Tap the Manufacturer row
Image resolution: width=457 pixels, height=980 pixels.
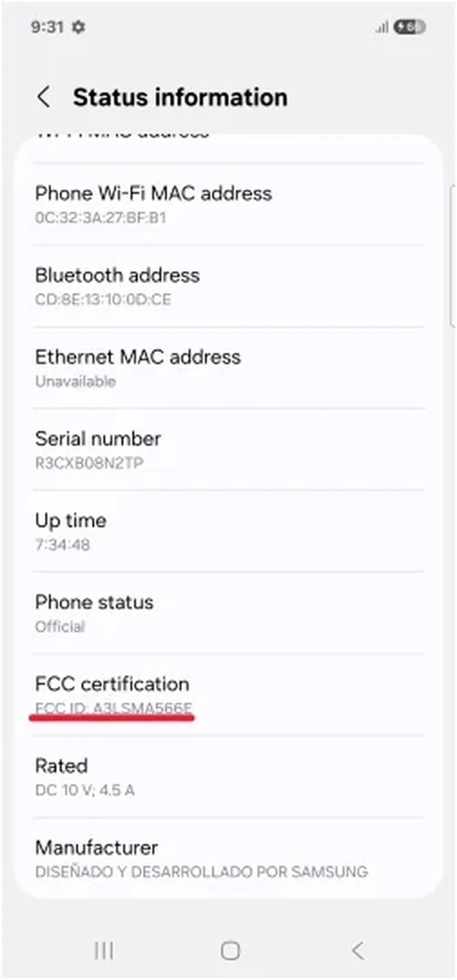pos(228,859)
